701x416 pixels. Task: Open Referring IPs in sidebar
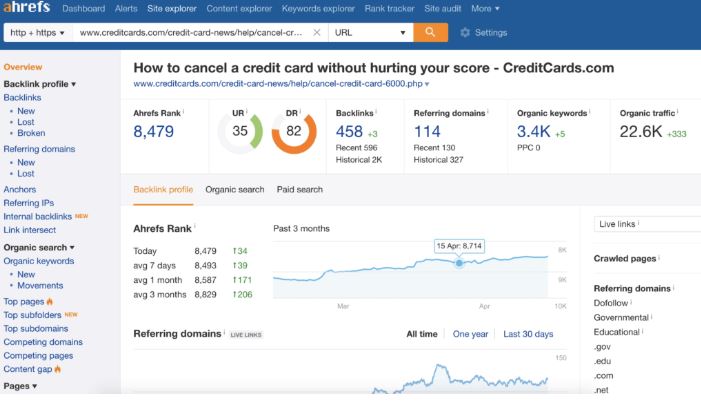tap(29, 203)
